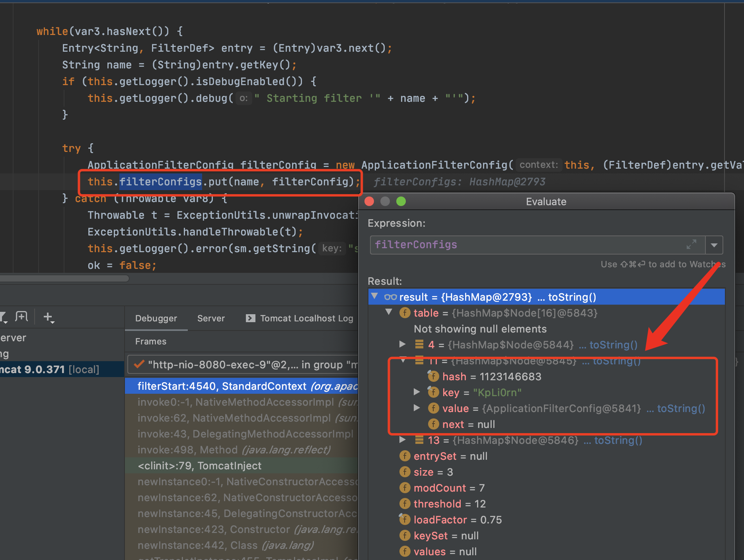Viewport: 744px width, 560px height.
Task: Click the Add Service plus icon
Action: tap(48, 317)
